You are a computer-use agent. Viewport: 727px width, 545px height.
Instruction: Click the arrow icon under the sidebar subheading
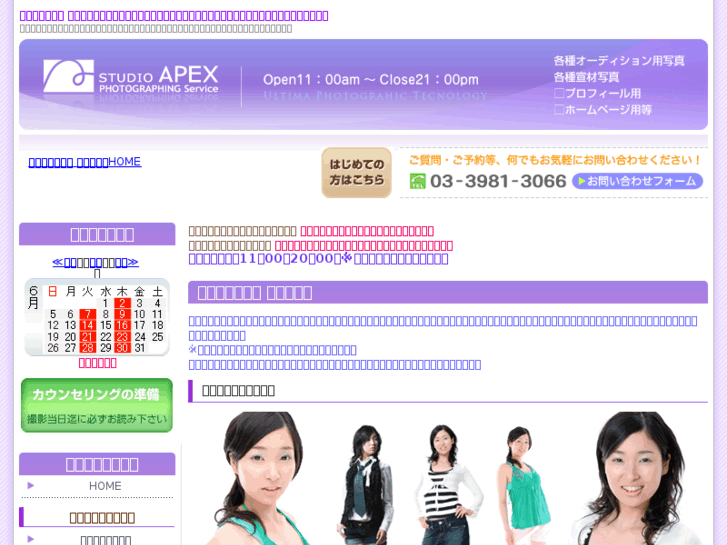tap(31, 539)
